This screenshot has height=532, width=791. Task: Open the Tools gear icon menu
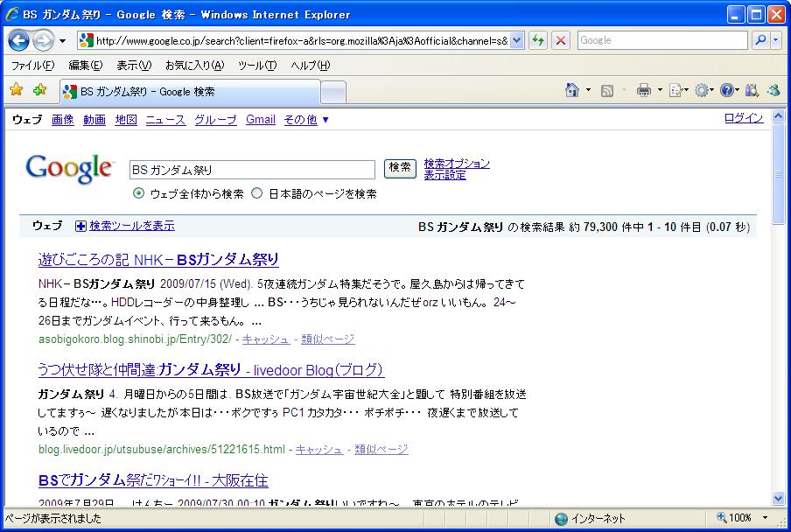pyautogui.click(x=703, y=91)
